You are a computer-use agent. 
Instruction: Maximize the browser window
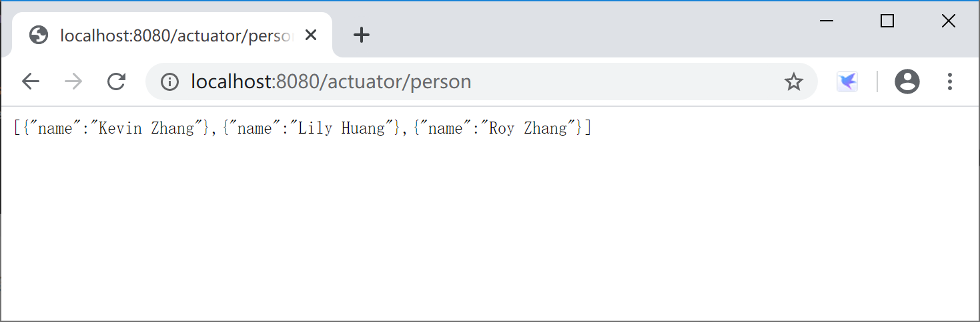tap(887, 21)
